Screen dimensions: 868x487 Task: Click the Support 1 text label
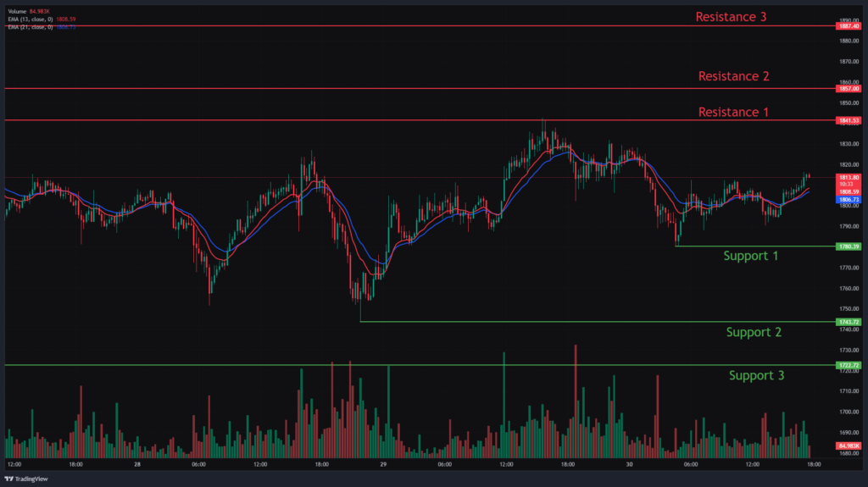(x=751, y=256)
